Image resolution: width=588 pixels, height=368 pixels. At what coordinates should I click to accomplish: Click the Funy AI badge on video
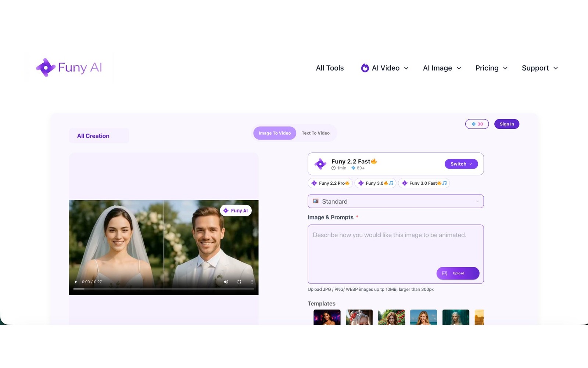(236, 210)
